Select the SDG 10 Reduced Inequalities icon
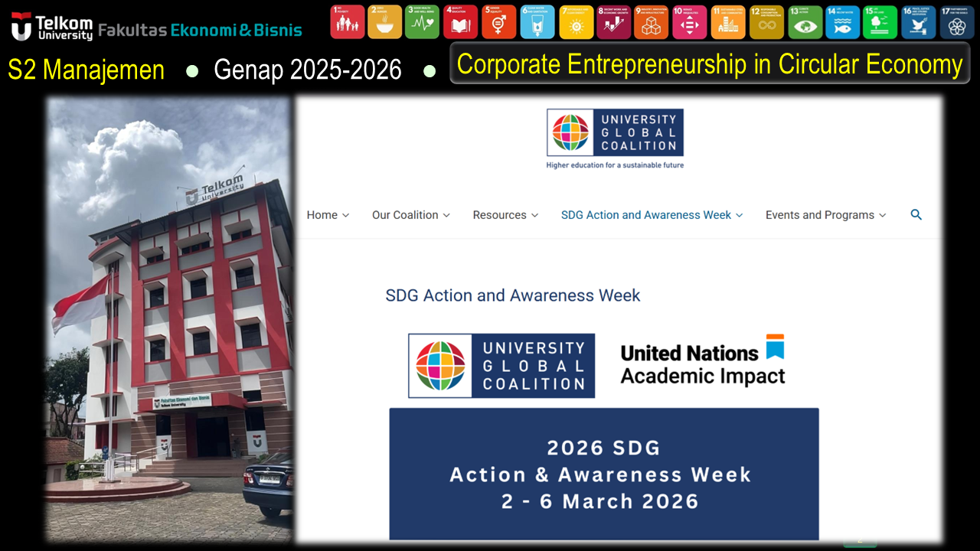This screenshot has width=980, height=551. point(690,21)
